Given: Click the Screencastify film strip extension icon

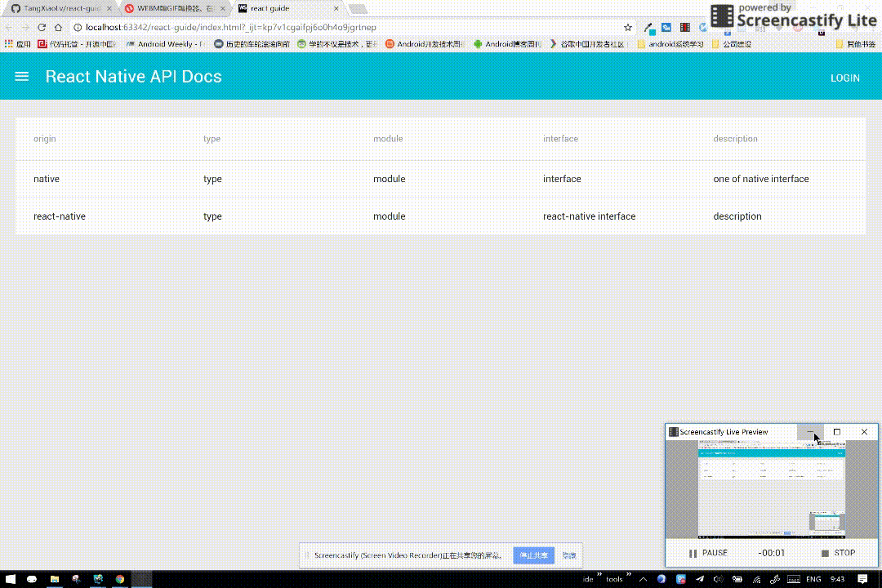Looking at the screenshot, I should [x=684, y=27].
